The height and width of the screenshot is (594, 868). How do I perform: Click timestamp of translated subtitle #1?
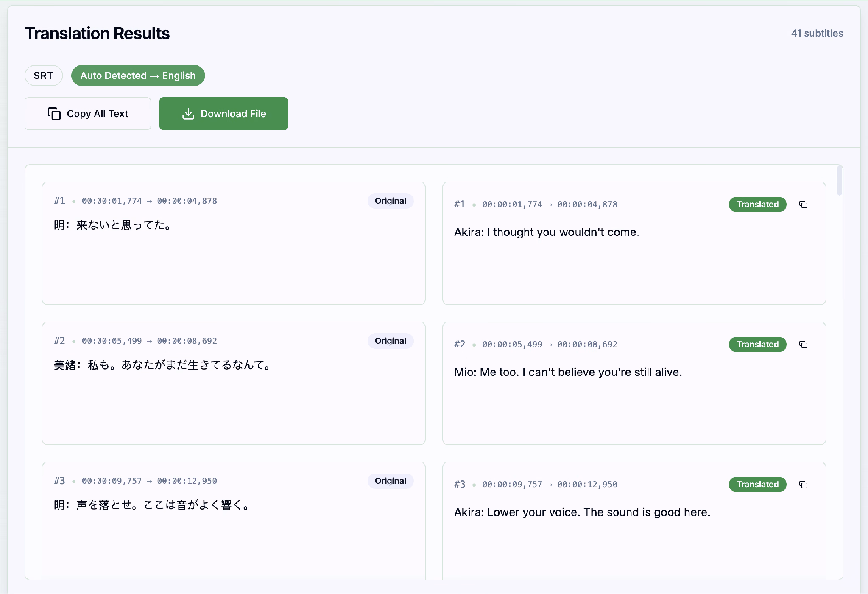[550, 205]
